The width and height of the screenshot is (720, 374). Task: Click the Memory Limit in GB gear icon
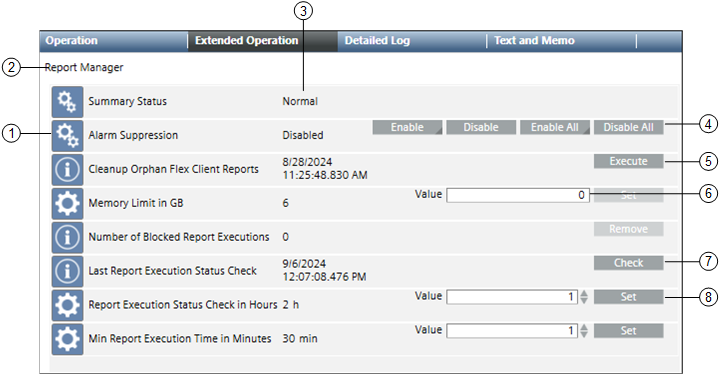(x=68, y=204)
